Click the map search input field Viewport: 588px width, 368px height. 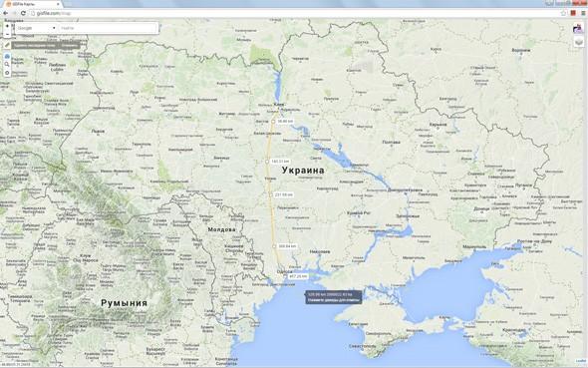(x=108, y=28)
